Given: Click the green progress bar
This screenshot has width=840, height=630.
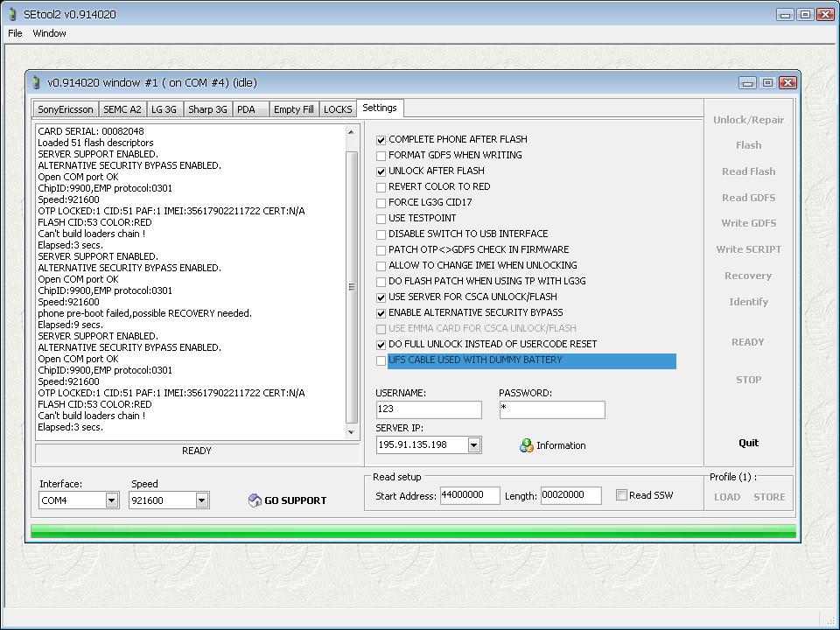Looking at the screenshot, I should pos(413,531).
